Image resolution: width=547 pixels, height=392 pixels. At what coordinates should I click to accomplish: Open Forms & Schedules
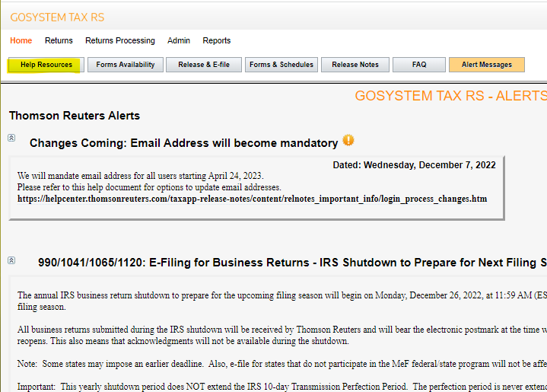281,65
